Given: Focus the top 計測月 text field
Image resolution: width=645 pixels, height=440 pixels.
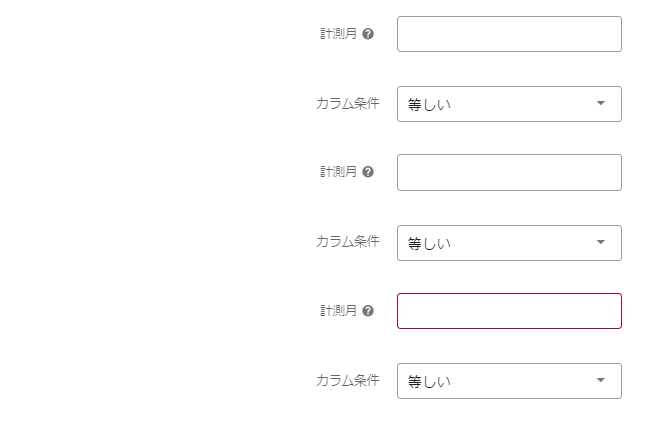Looking at the screenshot, I should 509,34.
